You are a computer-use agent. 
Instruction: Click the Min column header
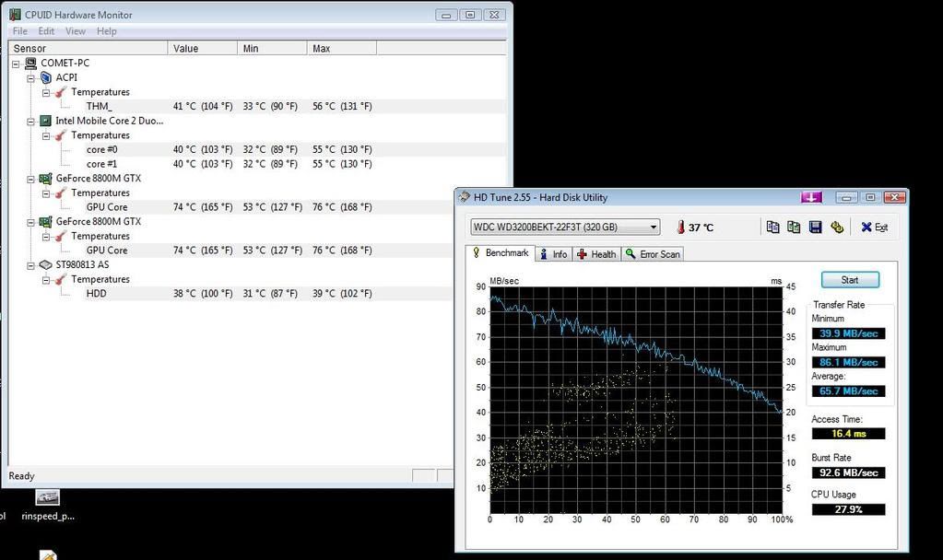click(x=273, y=49)
